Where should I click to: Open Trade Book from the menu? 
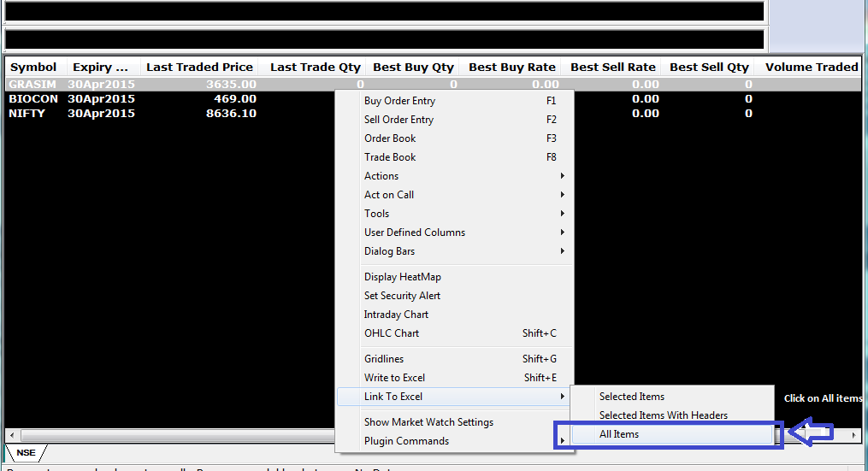tap(390, 157)
